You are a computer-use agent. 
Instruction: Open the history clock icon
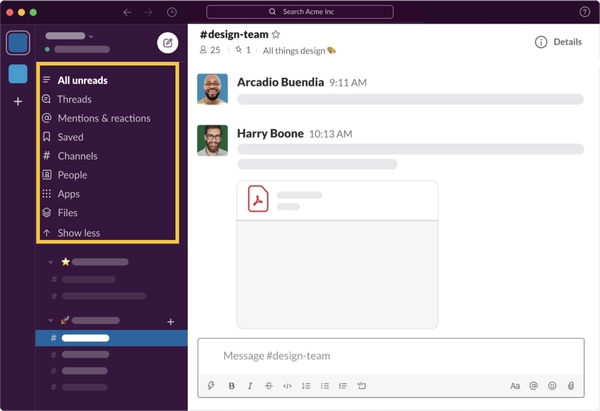tap(172, 12)
